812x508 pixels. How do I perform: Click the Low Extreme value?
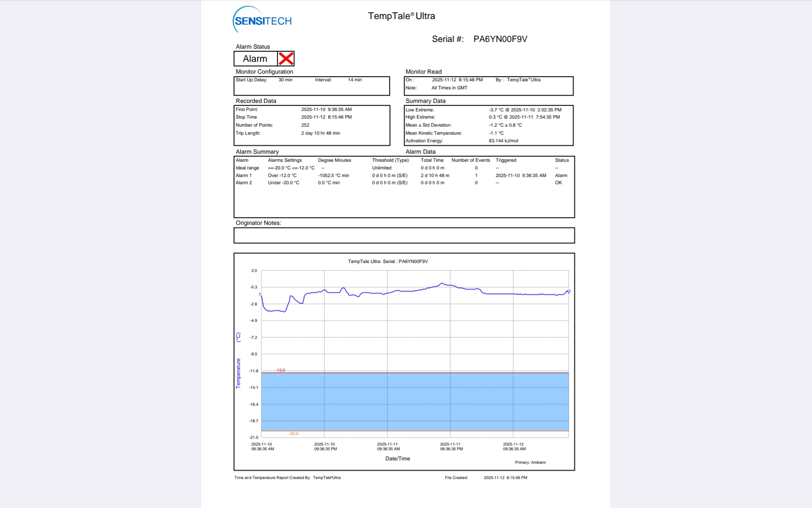point(525,110)
